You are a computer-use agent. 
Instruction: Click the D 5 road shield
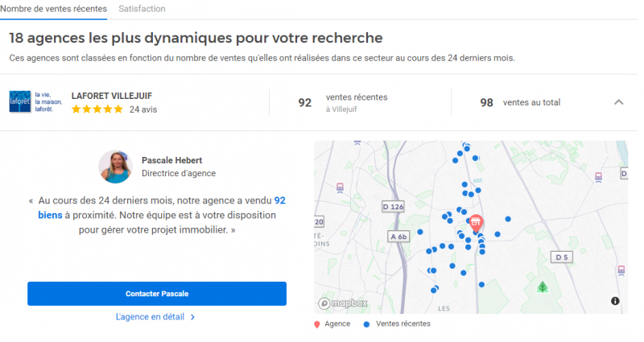pos(561,257)
